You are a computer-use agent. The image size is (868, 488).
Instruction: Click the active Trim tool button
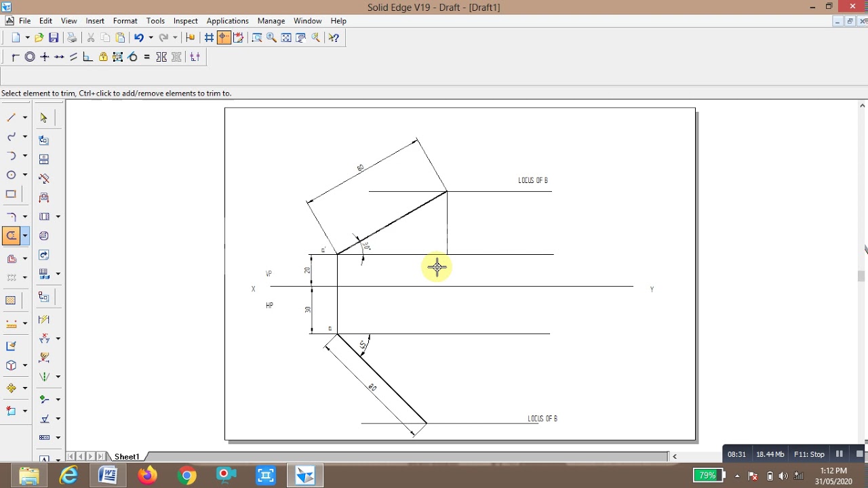click(x=11, y=236)
